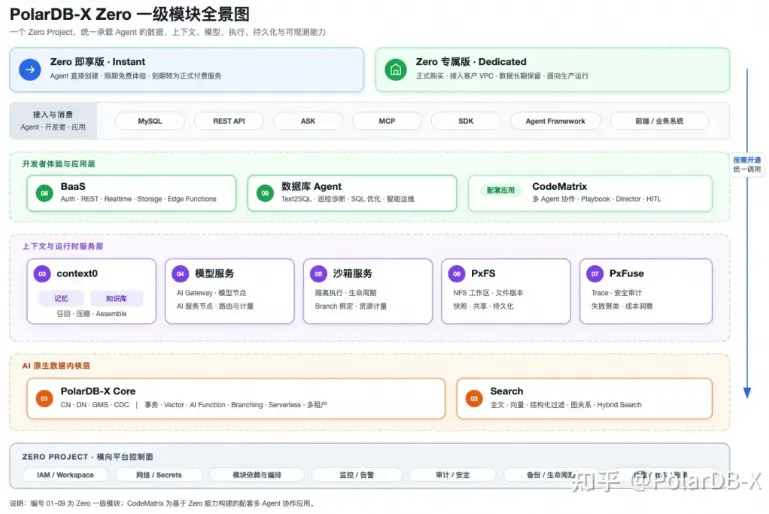The width and height of the screenshot is (769, 514).
Task: Click 'Branch 绑定 · 资源计量' line
Action: (351, 306)
